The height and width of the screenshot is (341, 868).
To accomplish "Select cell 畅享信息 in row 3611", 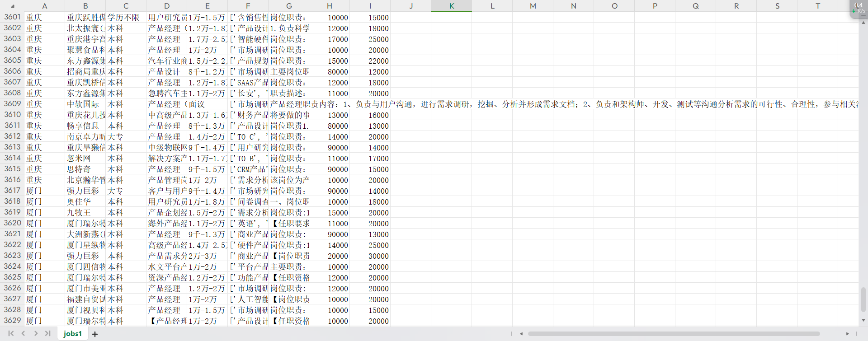I will coord(85,126).
